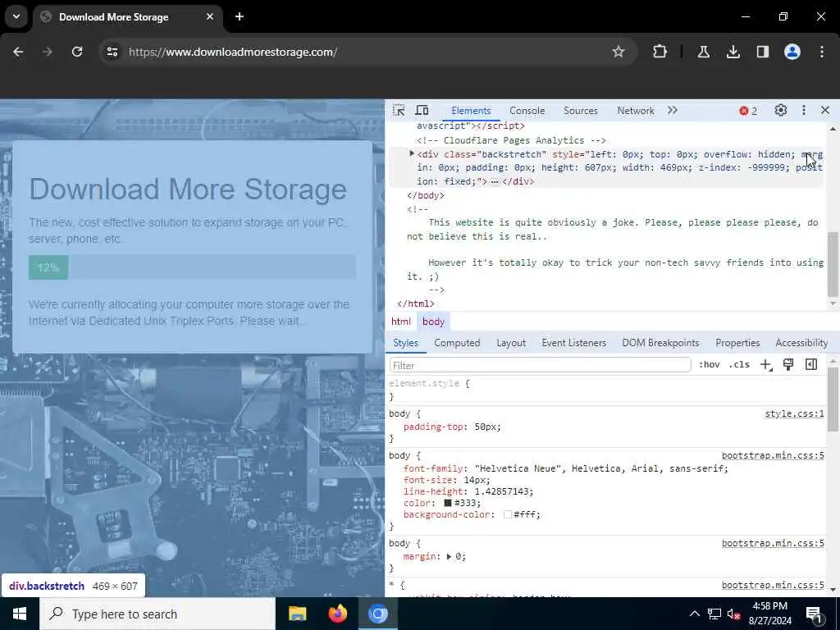Click the taskbar search box
This screenshot has width=840, height=630.
tap(157, 614)
